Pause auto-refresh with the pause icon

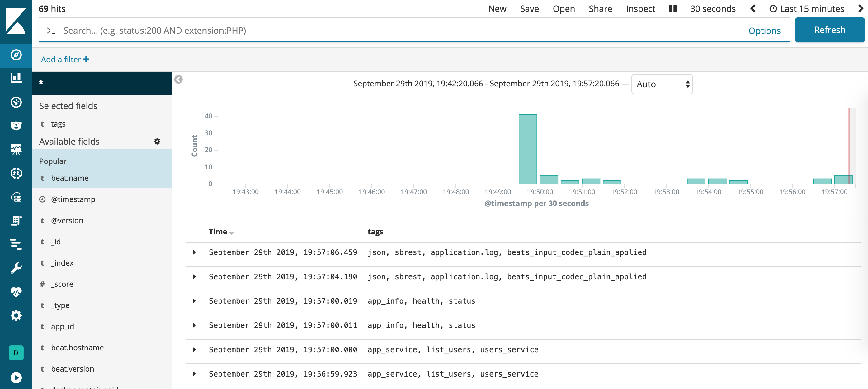672,9
